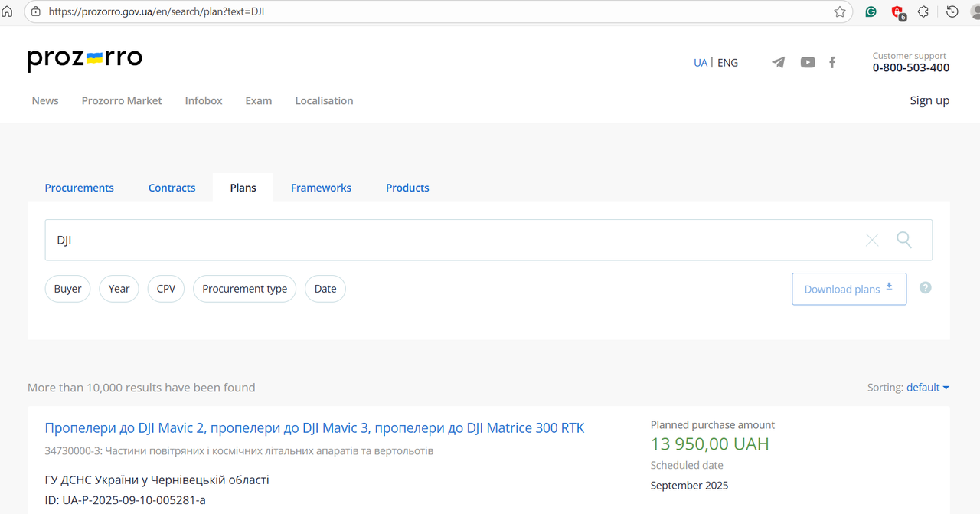980x514 pixels.
Task: Open the Procurement type filter
Action: (x=244, y=289)
